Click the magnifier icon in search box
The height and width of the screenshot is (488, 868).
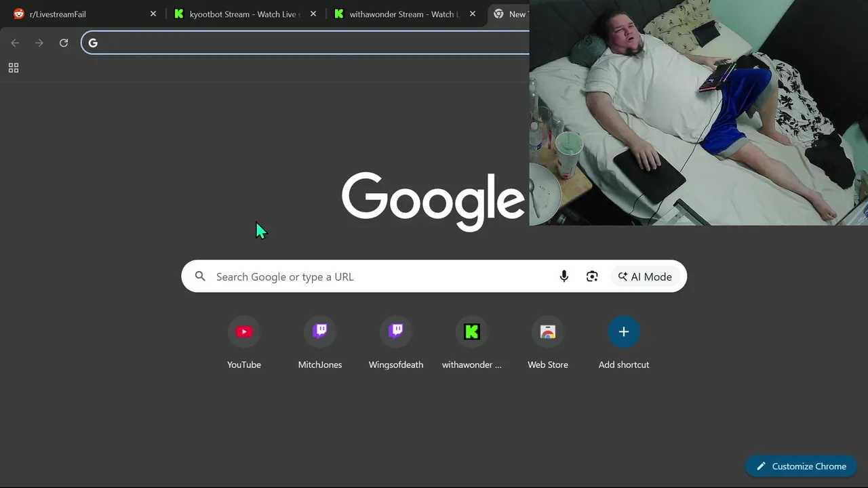200,277
